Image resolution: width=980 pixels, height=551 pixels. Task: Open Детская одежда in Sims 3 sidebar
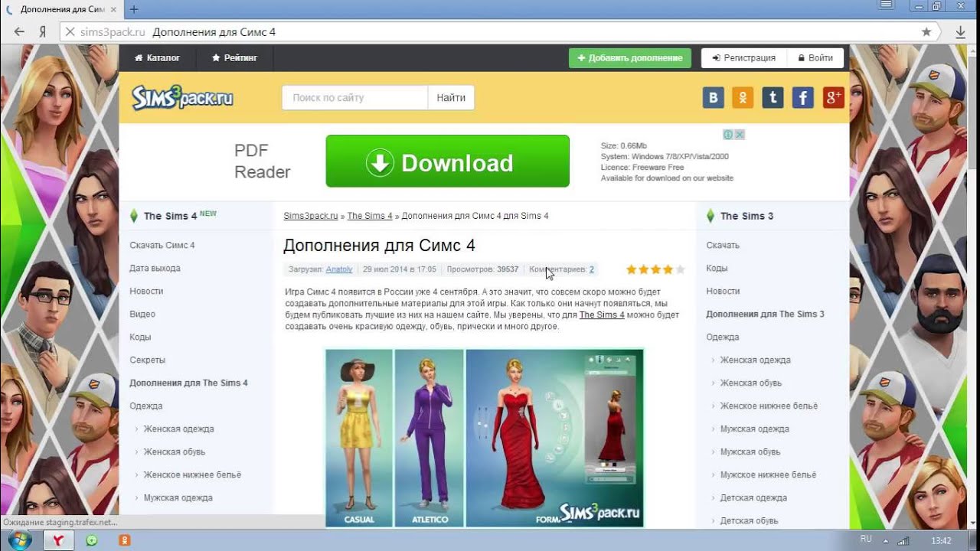[x=753, y=497]
